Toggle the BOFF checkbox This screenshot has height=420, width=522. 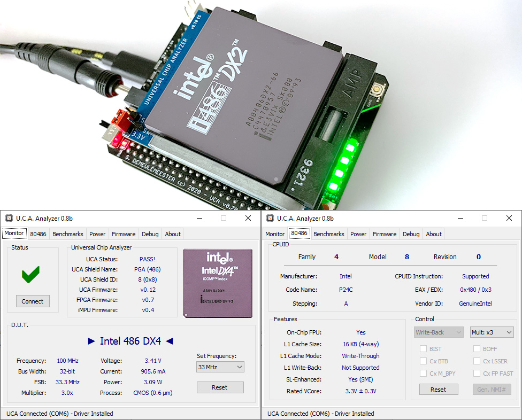pos(477,348)
